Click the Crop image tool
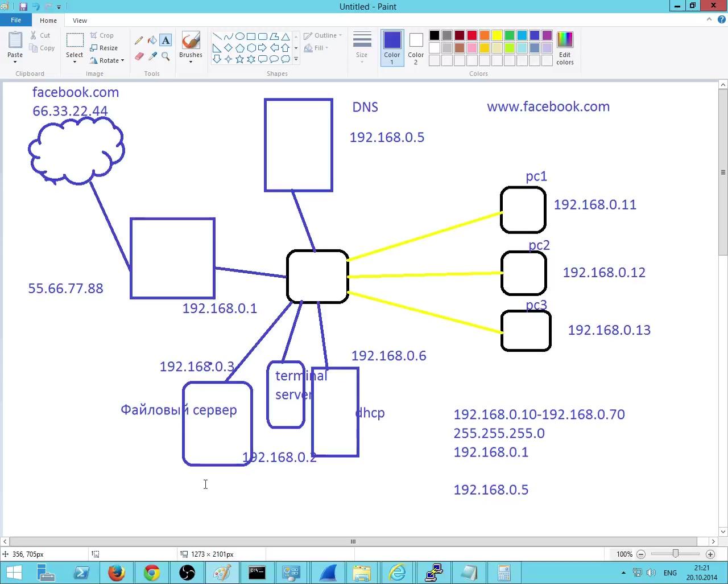The width and height of the screenshot is (728, 584). [x=102, y=35]
